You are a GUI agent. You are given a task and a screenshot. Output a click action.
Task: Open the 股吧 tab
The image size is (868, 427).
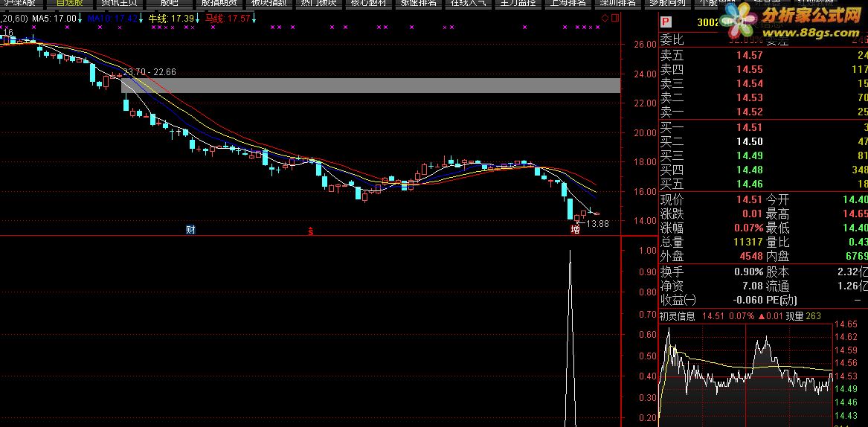pyautogui.click(x=169, y=3)
